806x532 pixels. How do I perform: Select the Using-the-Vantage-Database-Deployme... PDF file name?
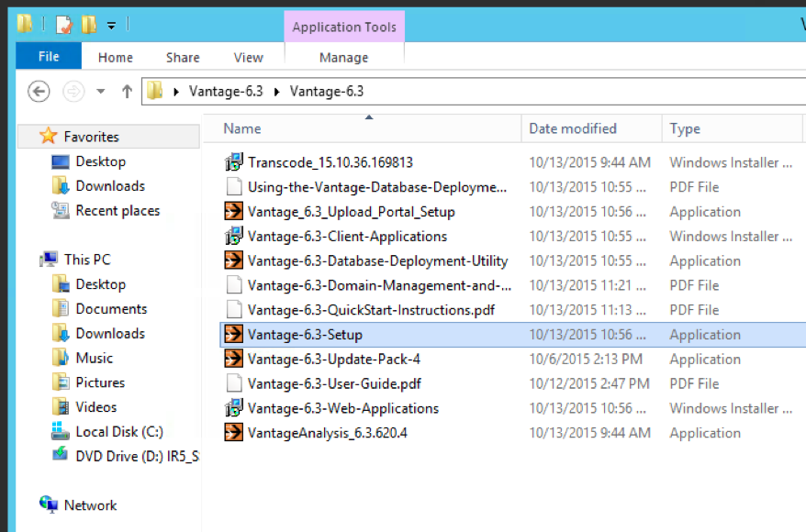point(376,187)
